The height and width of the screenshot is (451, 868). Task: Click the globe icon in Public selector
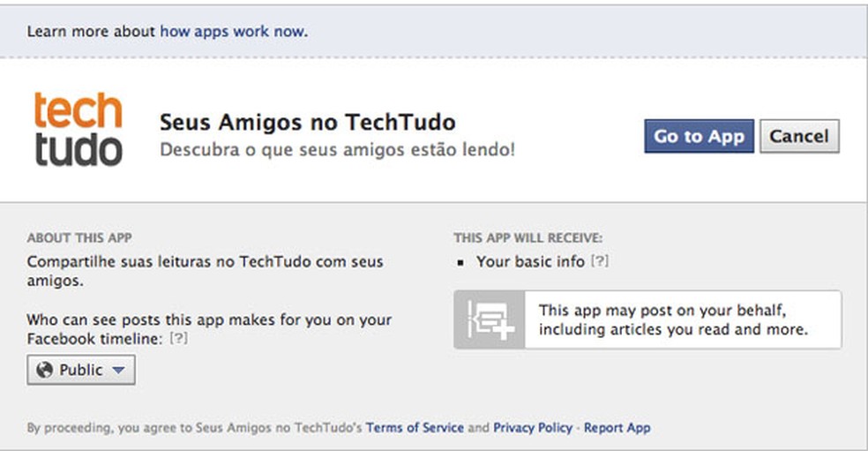coord(44,370)
